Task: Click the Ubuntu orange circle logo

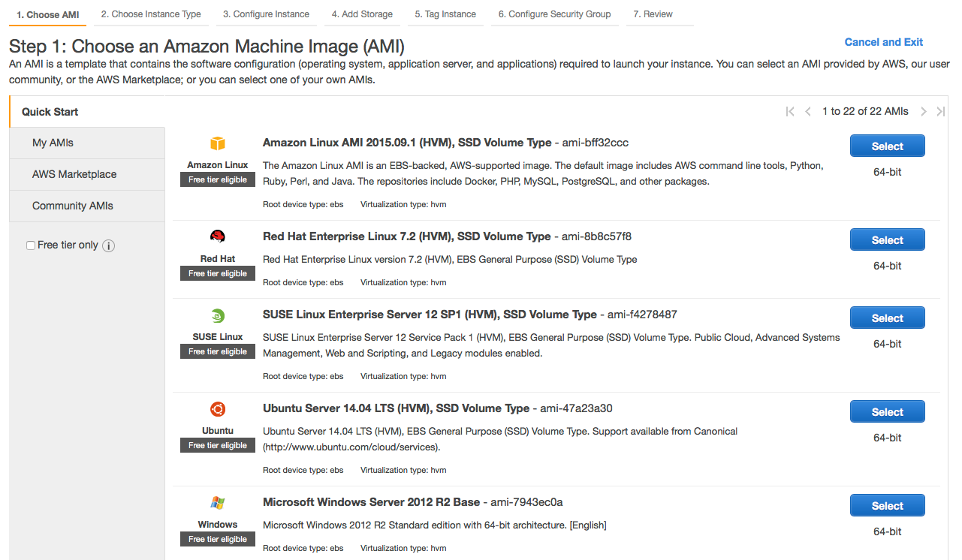Action: [218, 409]
